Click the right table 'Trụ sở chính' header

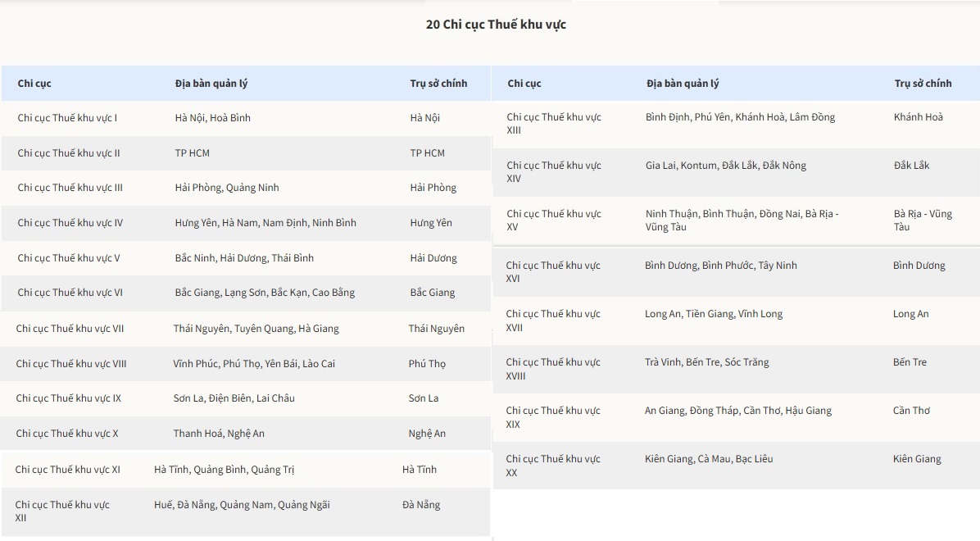[x=923, y=84]
